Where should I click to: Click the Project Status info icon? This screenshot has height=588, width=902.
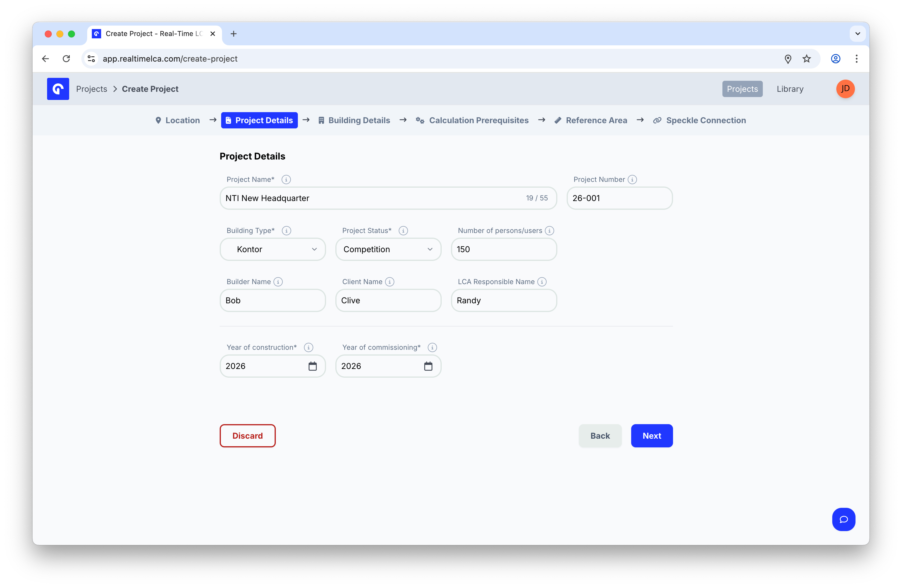403,231
